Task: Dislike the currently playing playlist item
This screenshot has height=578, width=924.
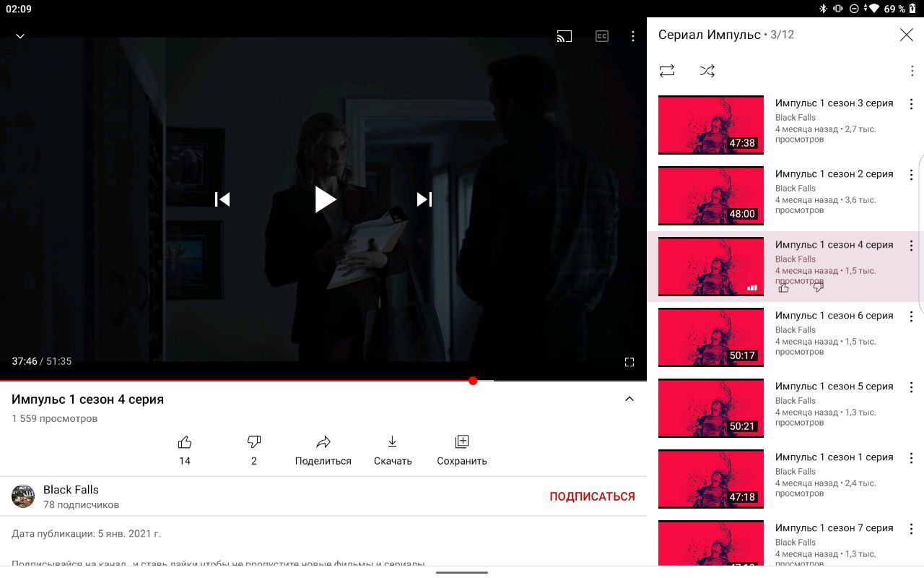Action: coord(819,288)
